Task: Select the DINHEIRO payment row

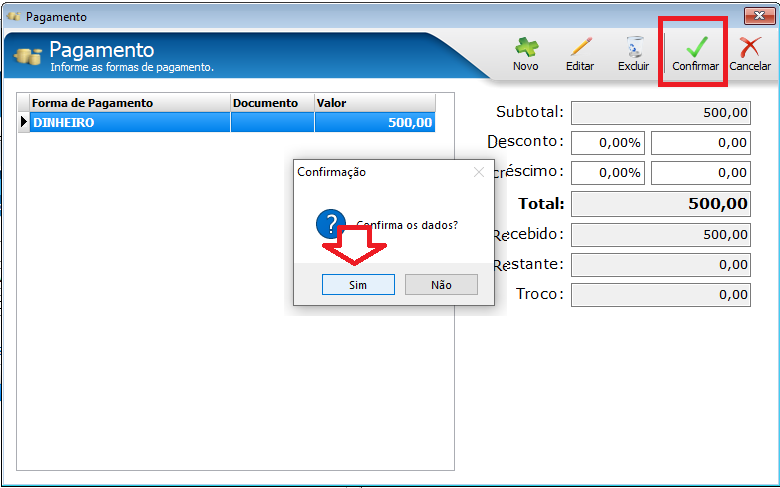Action: (232, 122)
